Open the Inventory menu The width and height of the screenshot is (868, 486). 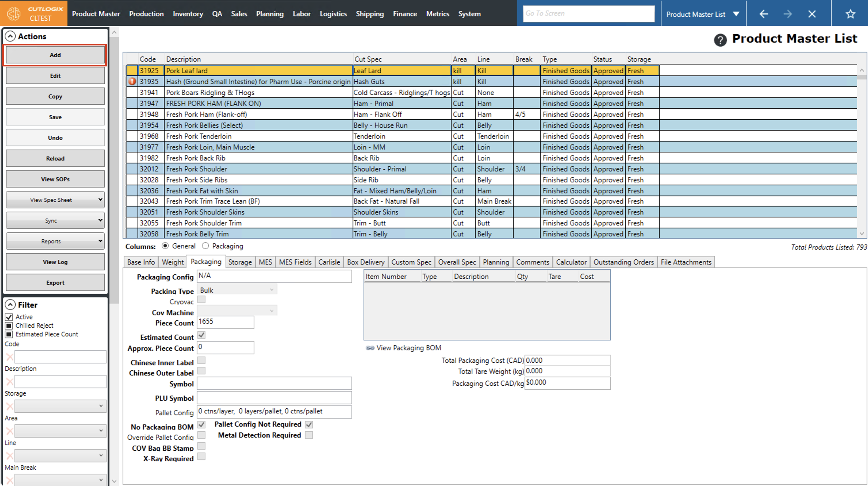pos(188,14)
